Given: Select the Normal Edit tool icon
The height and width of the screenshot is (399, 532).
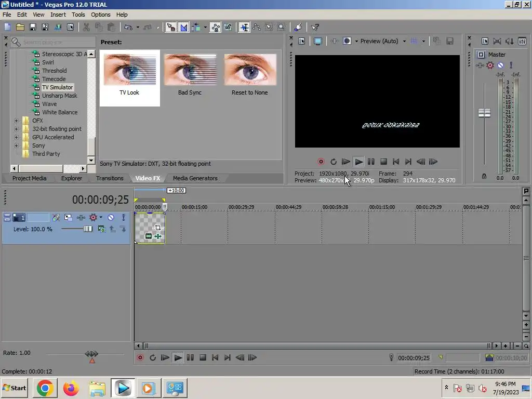Looking at the screenshot, I should [x=244, y=27].
